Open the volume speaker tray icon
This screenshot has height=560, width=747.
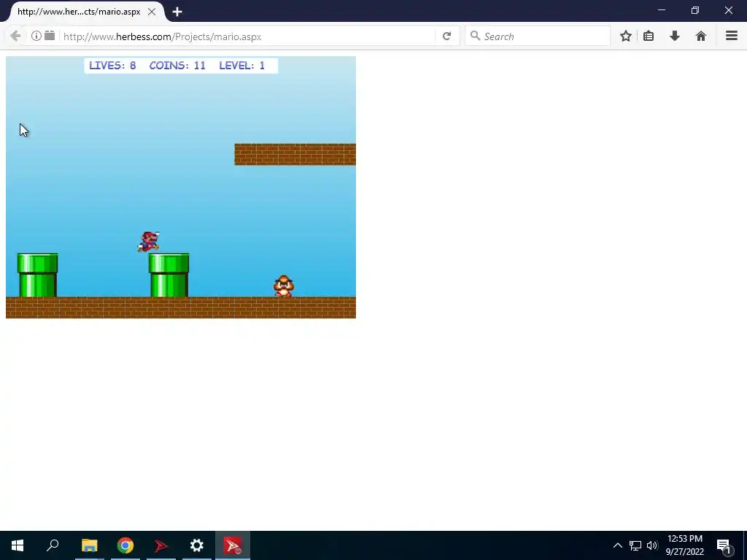point(652,545)
